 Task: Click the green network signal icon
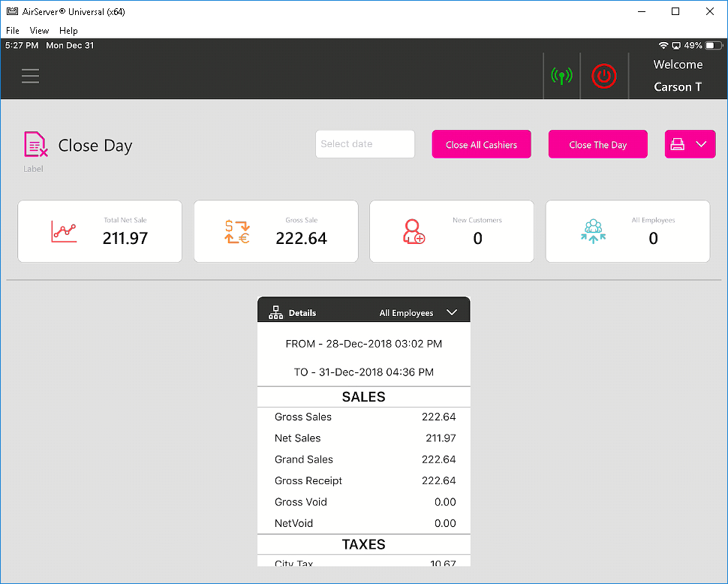click(x=561, y=76)
